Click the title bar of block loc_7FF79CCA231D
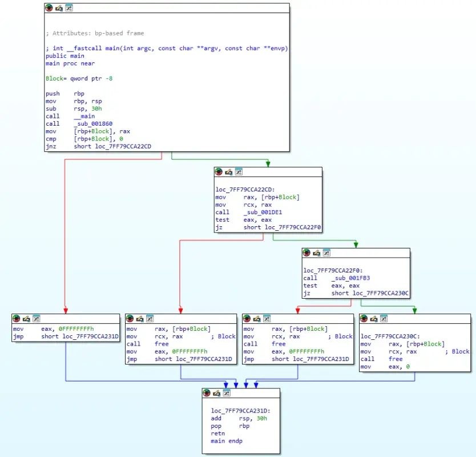This screenshot has width=476, height=457. (241, 393)
